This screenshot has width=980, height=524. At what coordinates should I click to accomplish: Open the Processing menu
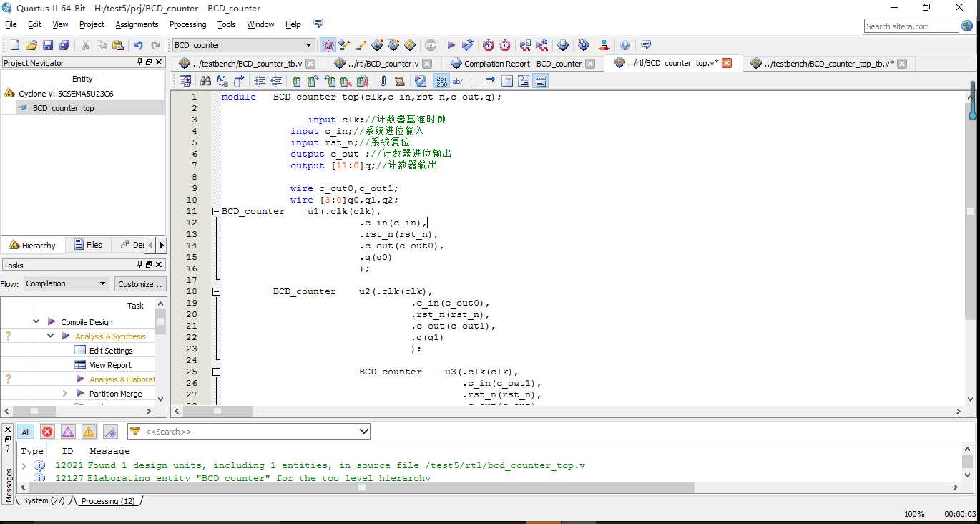(187, 24)
